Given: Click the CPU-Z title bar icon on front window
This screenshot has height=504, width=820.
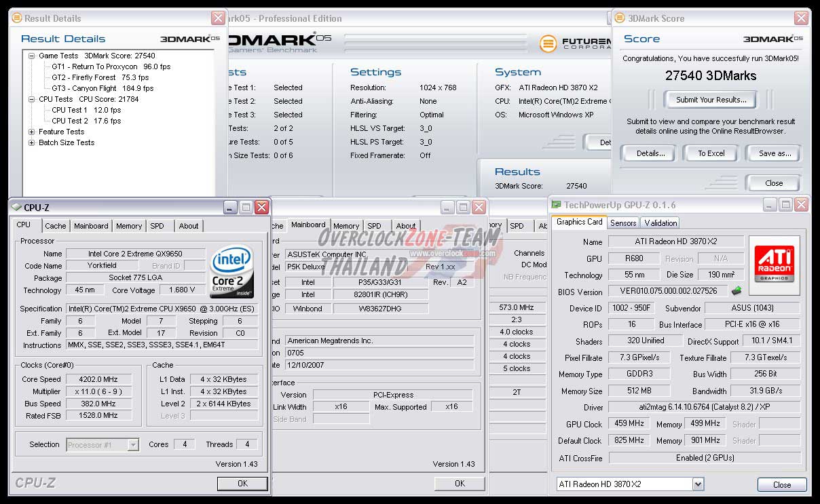Looking at the screenshot, I should [16, 207].
